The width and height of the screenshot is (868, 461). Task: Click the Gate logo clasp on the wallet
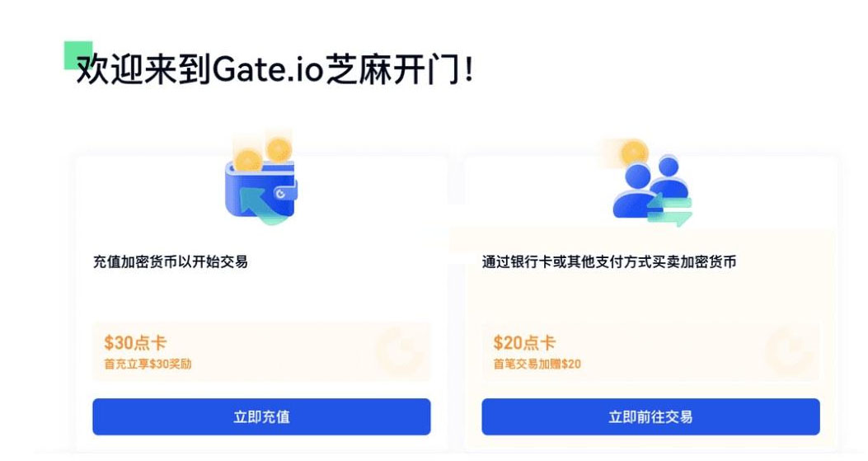tap(280, 193)
